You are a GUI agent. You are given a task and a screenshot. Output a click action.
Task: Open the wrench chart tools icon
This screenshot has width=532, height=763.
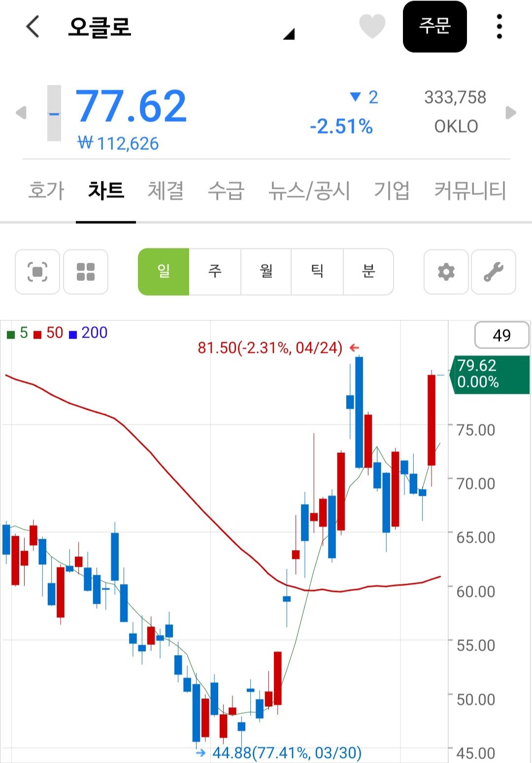494,272
